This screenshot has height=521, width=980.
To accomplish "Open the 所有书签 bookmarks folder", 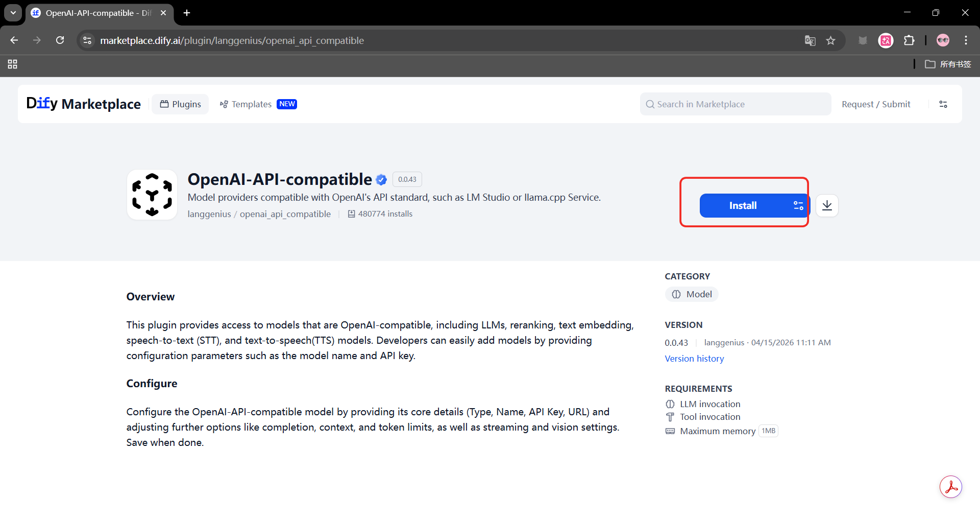I will (x=948, y=64).
